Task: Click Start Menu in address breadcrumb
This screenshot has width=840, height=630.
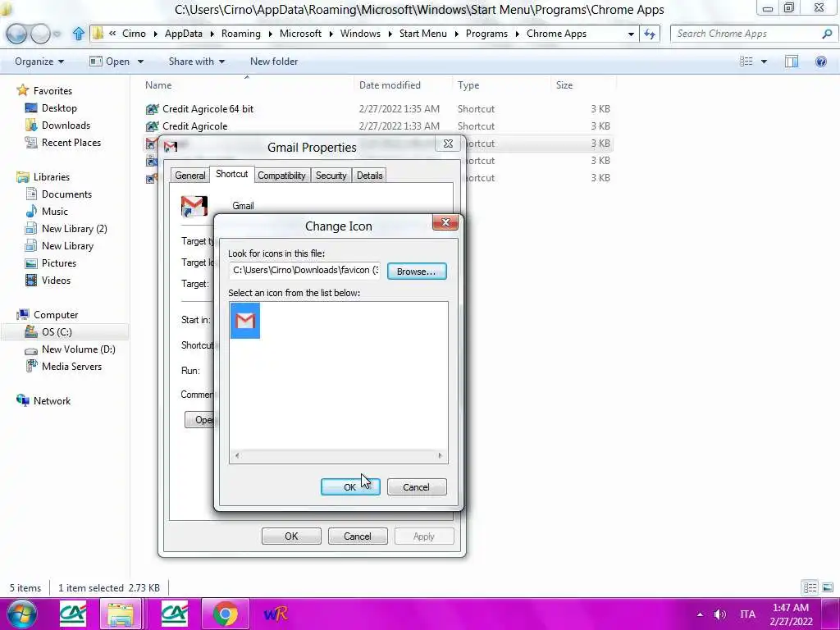Action: tap(422, 34)
